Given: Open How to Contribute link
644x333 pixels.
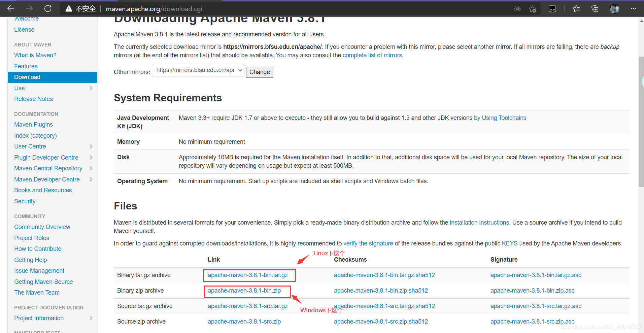Looking at the screenshot, I should 38,249.
